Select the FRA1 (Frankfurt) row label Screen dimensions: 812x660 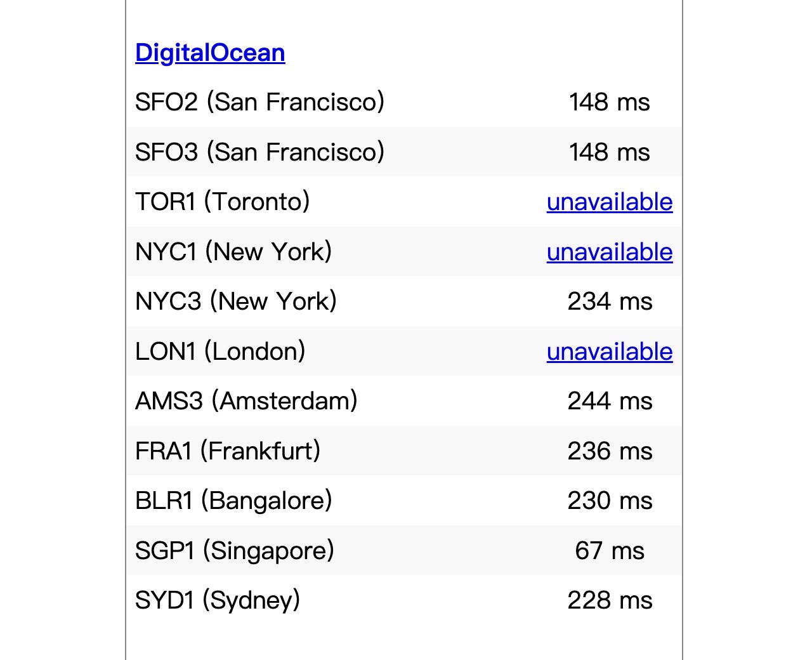point(228,451)
